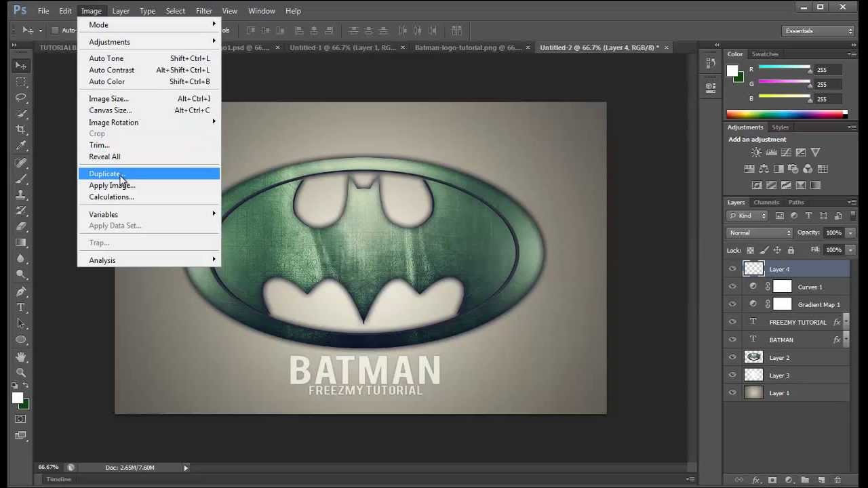
Task: Switch to the Styles tab
Action: click(780, 127)
